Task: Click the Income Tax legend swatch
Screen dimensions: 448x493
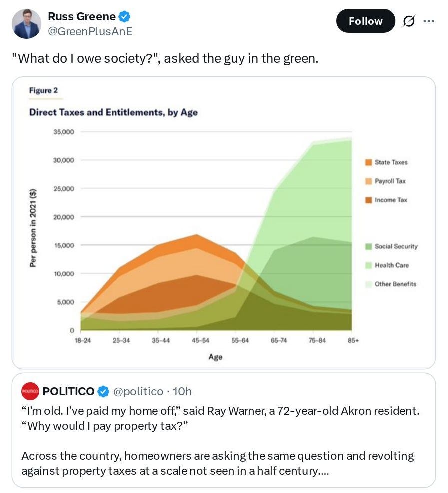Action: [368, 200]
